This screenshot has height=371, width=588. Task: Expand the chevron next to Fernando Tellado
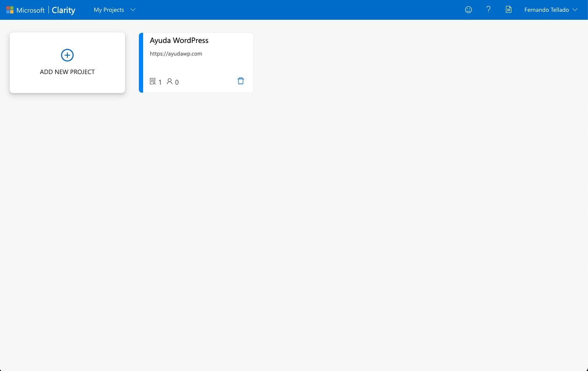(x=575, y=10)
